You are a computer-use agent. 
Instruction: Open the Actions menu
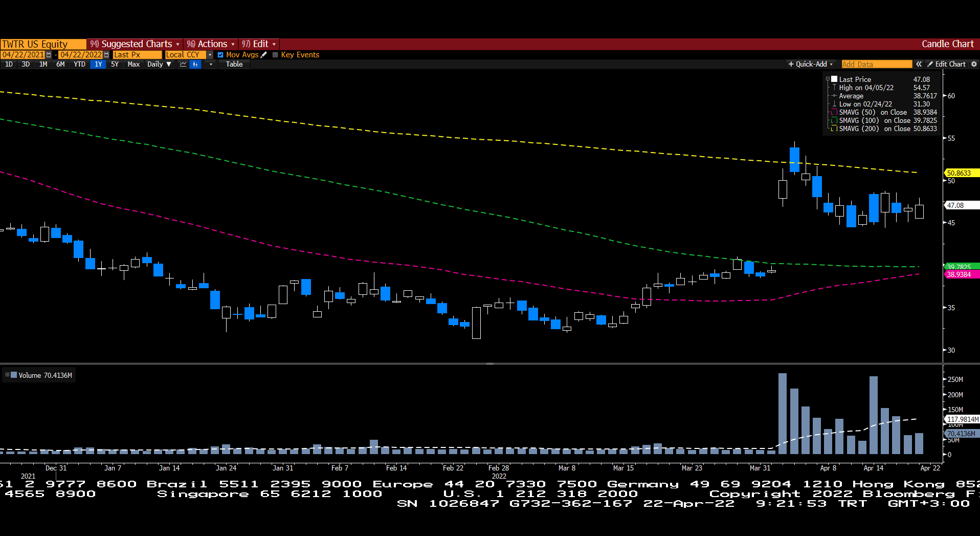tap(210, 44)
